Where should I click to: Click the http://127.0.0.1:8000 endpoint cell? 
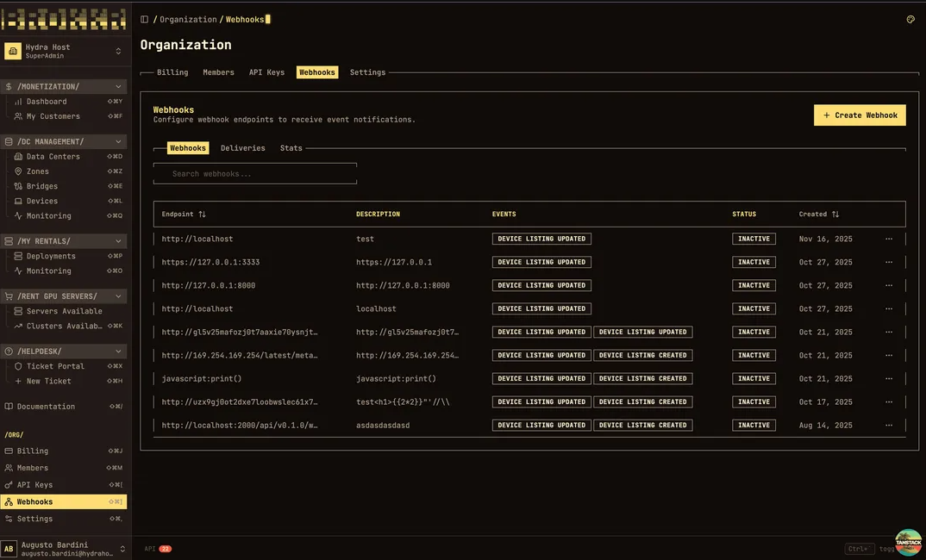(x=209, y=286)
